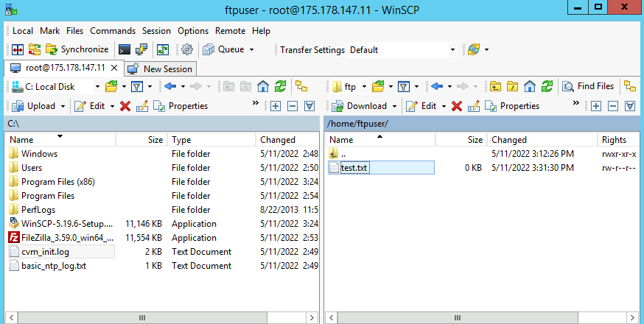This screenshot has height=324, width=644.
Task: Open the Help menu
Action: point(261,31)
